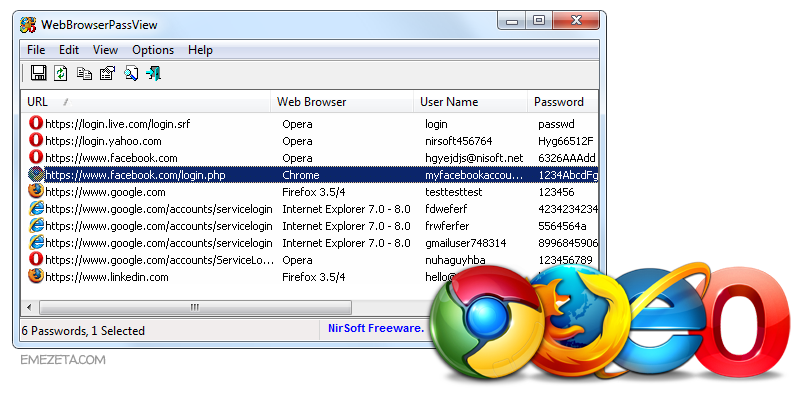Click Chrome icon on facebook.com/login.php row

pyautogui.click(x=36, y=175)
